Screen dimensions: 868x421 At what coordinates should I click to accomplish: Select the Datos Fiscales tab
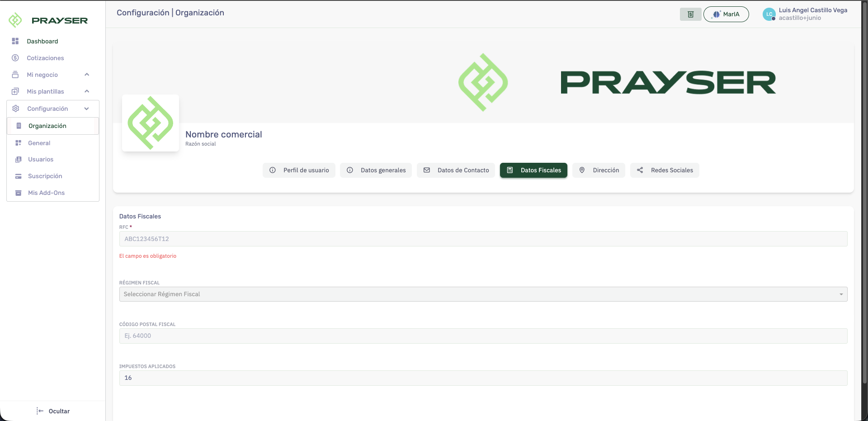[533, 170]
